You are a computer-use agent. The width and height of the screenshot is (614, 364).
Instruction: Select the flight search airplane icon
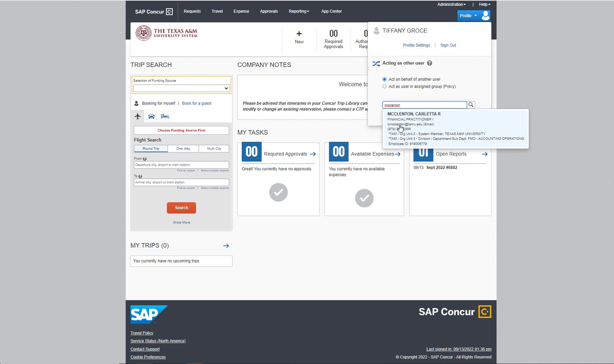pos(138,116)
